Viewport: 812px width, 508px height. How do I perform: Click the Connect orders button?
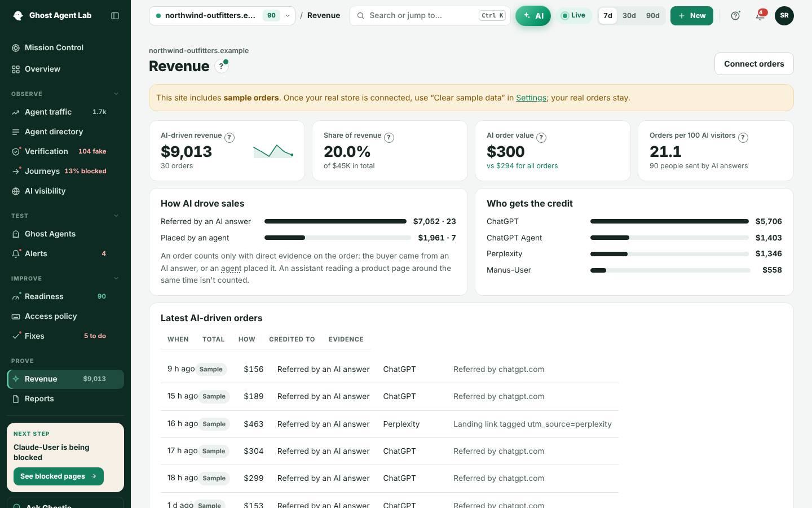coord(754,64)
